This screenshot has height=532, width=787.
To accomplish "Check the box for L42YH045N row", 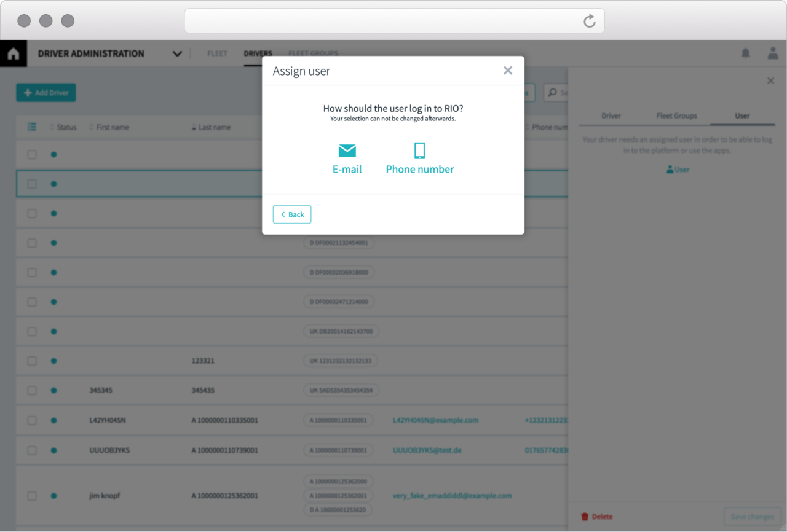I will tap(32, 421).
